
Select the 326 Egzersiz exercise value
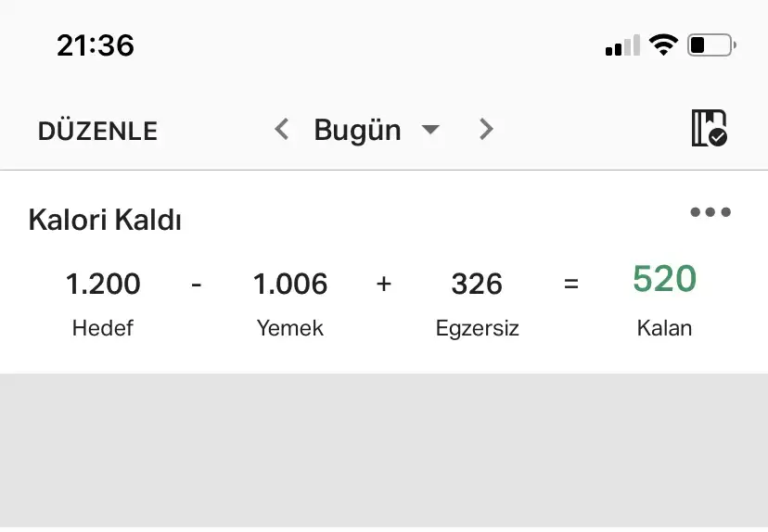(477, 284)
